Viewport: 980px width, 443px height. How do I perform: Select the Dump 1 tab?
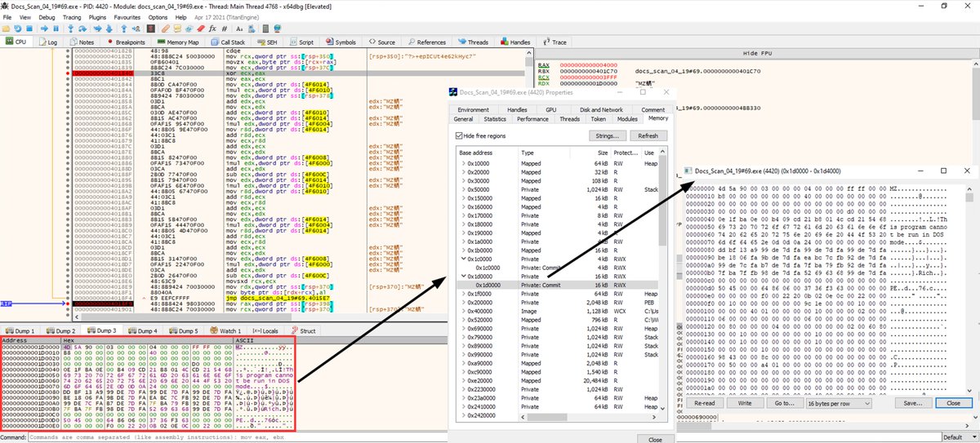pyautogui.click(x=20, y=331)
